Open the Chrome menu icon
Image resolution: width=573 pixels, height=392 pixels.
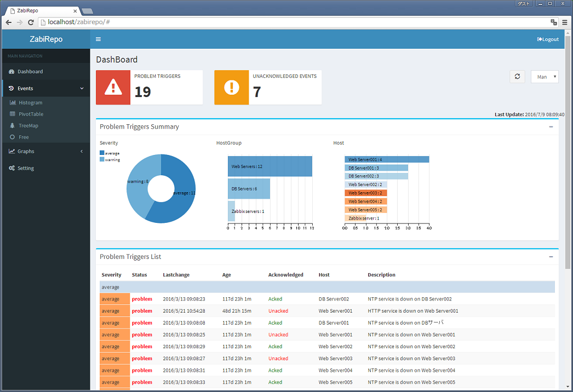565,22
